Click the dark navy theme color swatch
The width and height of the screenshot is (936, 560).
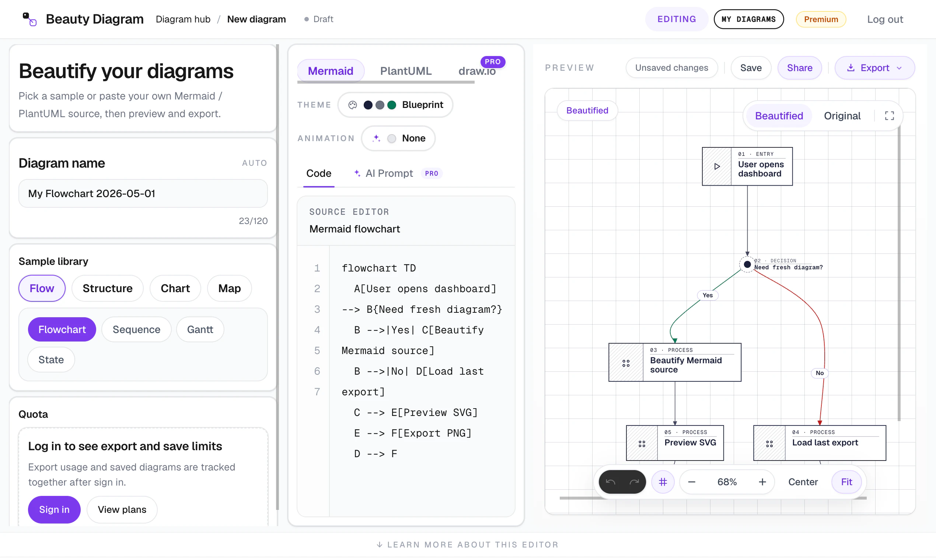click(368, 105)
